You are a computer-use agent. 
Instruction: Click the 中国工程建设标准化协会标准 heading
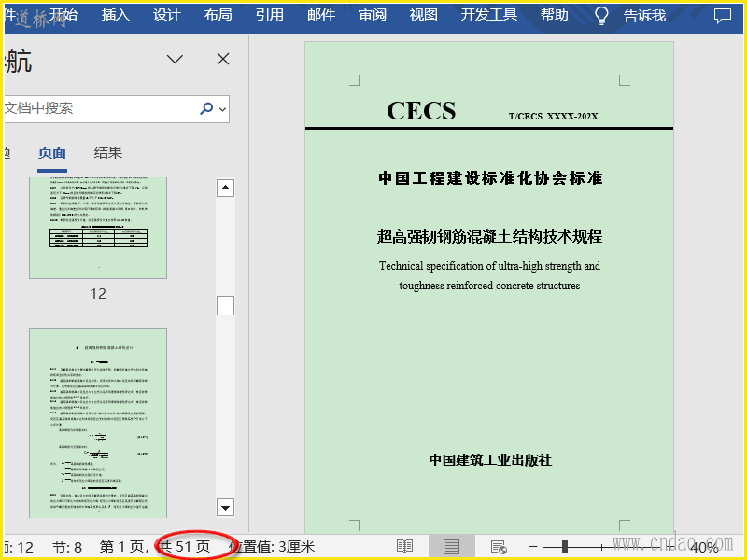[490, 177]
